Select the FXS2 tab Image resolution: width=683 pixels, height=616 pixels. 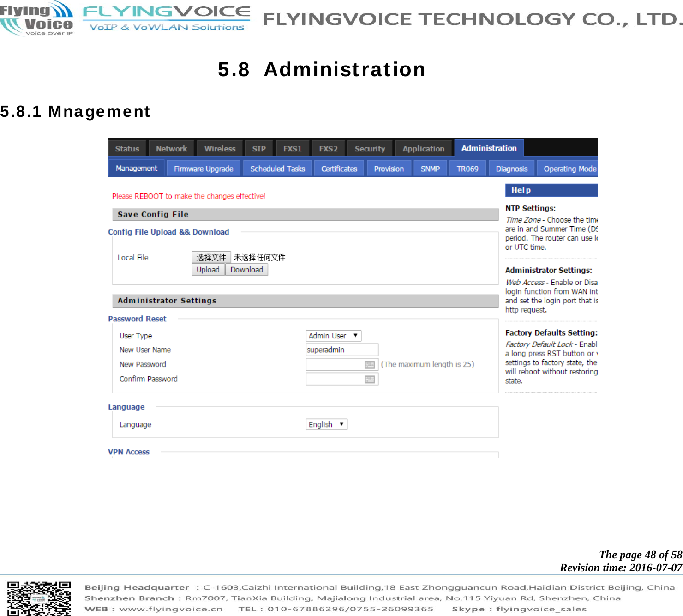coord(329,149)
